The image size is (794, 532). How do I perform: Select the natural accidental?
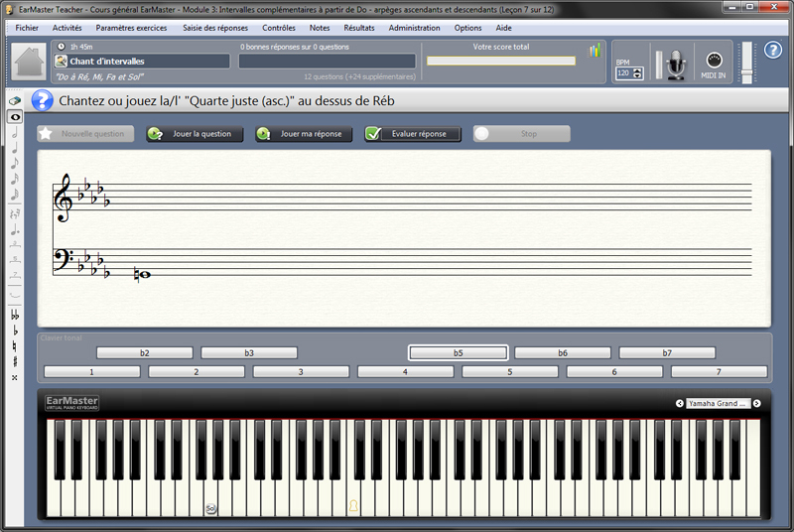click(15, 346)
